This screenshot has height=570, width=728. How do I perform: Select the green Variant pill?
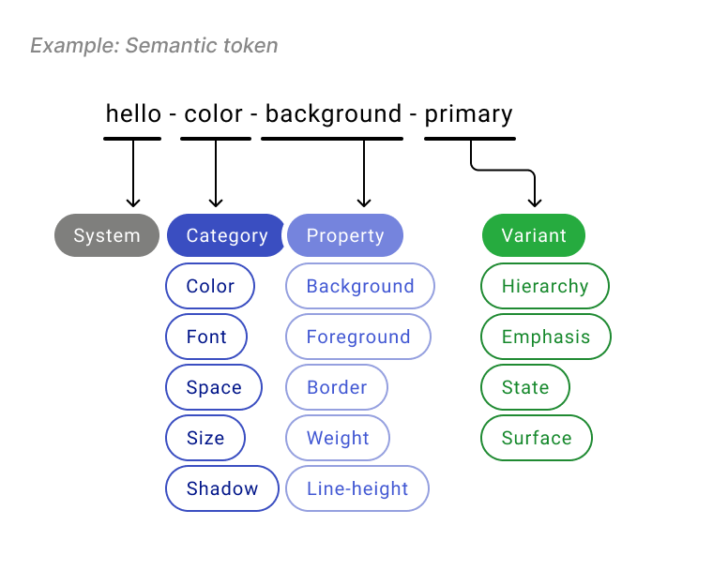(x=534, y=235)
